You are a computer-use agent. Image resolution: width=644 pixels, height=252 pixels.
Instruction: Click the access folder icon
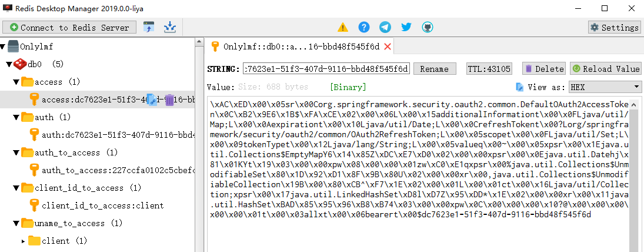[27, 82]
